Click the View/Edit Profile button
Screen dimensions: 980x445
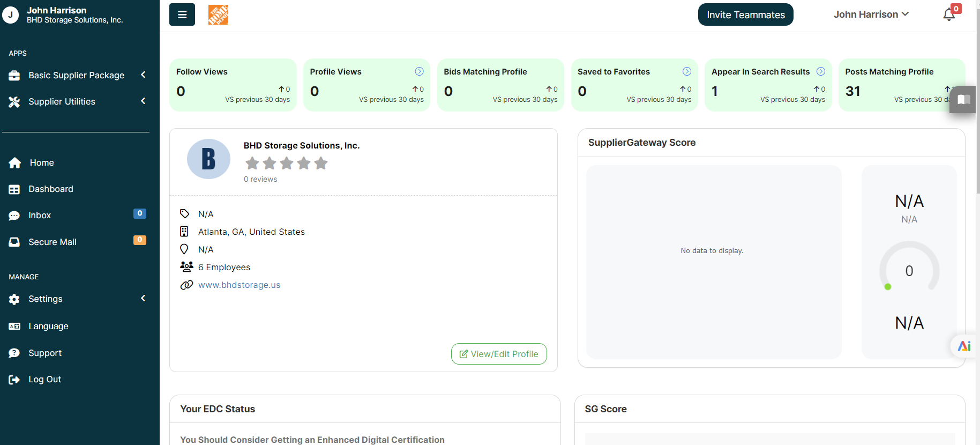point(499,354)
